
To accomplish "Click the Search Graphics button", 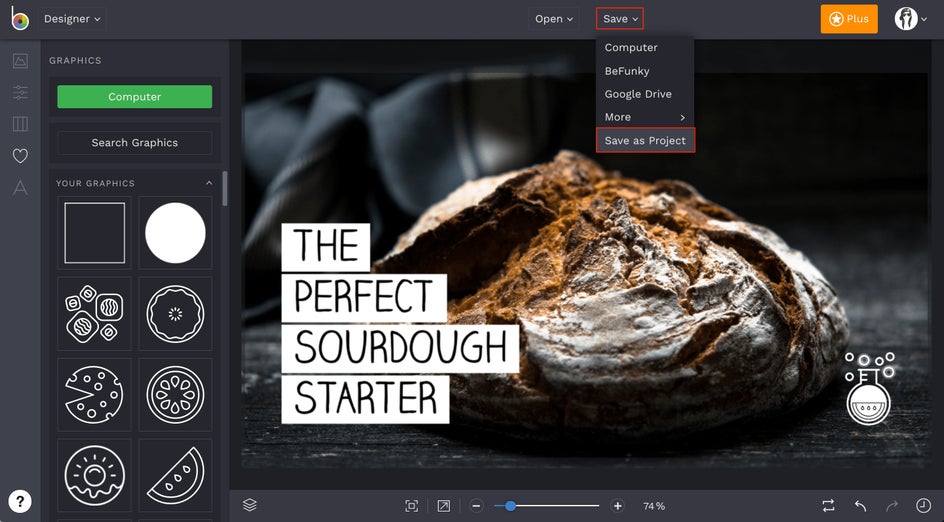I will pos(134,143).
